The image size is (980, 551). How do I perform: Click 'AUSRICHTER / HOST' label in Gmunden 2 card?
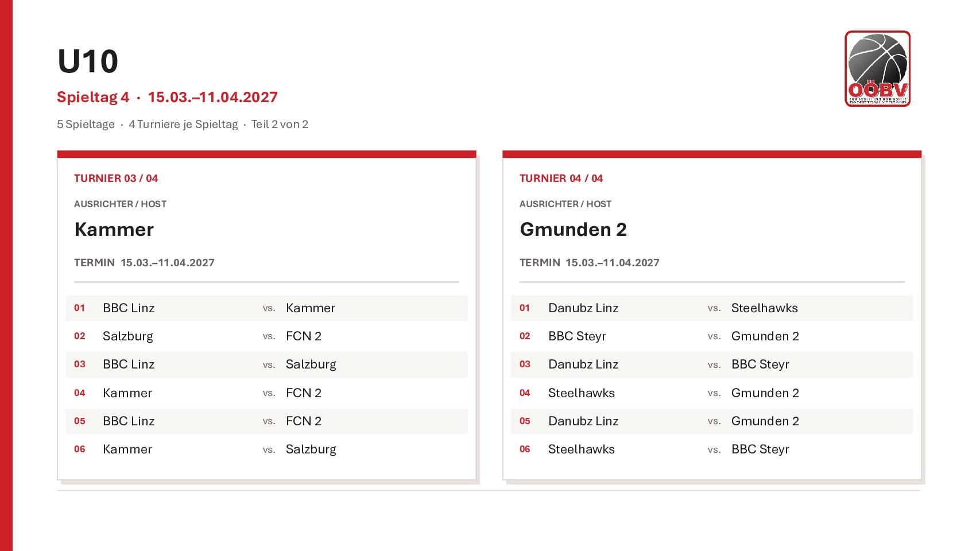[565, 204]
